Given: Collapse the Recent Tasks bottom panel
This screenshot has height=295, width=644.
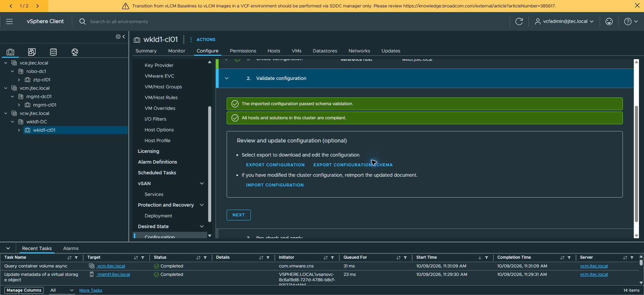Looking at the screenshot, I should (8, 248).
